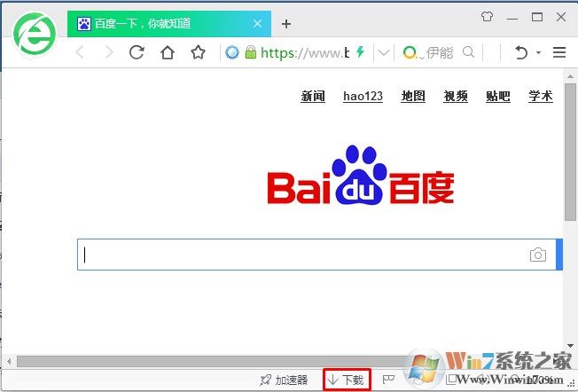
Task: Maximize the browser window
Action: [536, 17]
